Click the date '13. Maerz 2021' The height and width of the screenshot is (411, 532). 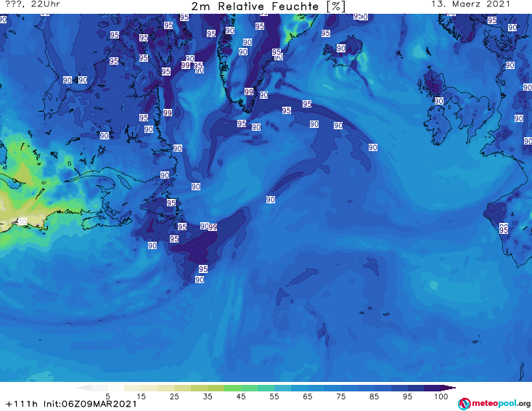coord(470,4)
